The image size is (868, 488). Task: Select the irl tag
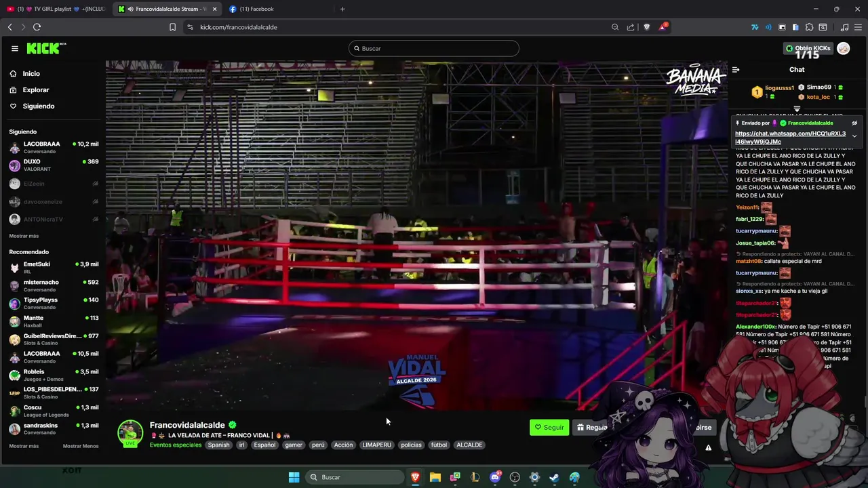(x=241, y=445)
